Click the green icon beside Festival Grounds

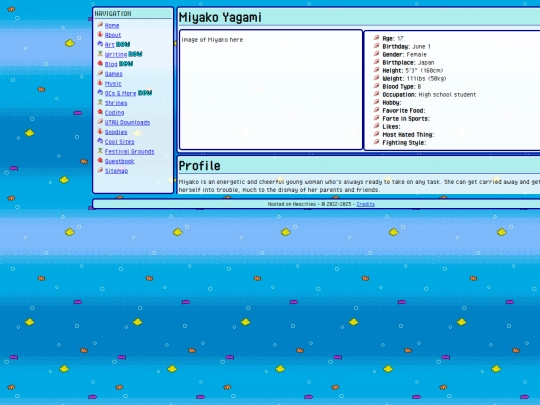coord(100,151)
